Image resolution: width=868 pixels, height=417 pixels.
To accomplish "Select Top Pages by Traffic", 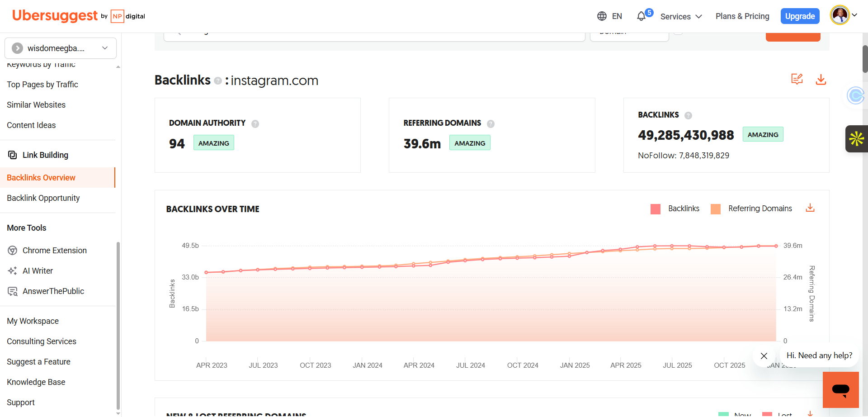I will coord(42,85).
